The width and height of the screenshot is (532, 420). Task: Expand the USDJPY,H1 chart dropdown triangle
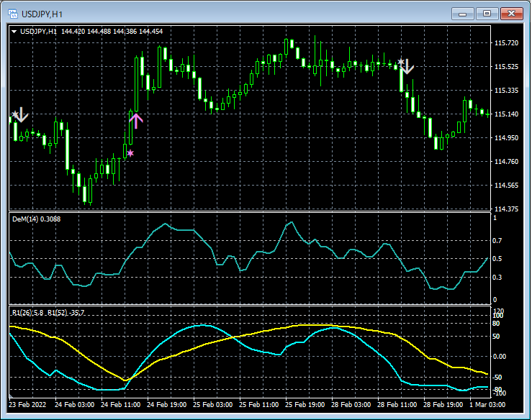coord(14,31)
